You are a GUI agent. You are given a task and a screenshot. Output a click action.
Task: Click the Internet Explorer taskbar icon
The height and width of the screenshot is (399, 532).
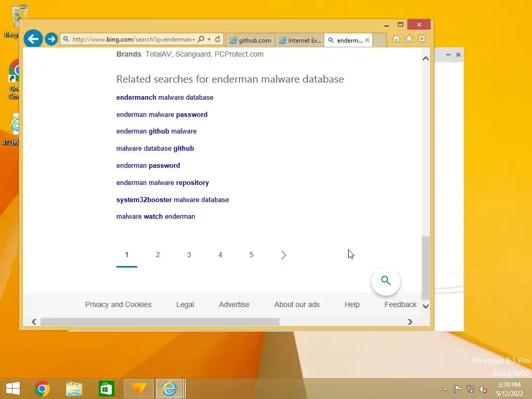[x=169, y=389]
